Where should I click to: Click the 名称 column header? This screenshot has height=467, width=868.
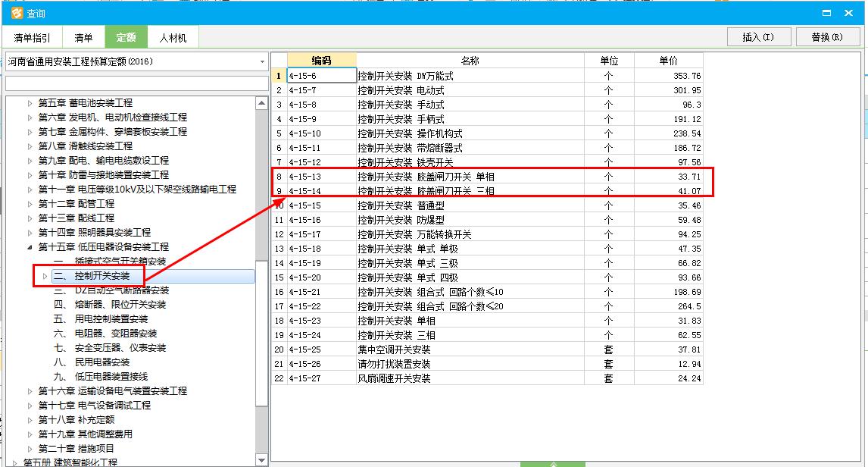coord(470,61)
